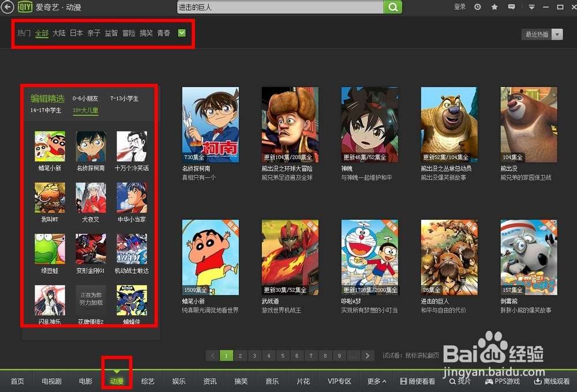The width and height of the screenshot is (577, 392).
Task: Open 离线观看 offline download icon
Action: point(547,381)
